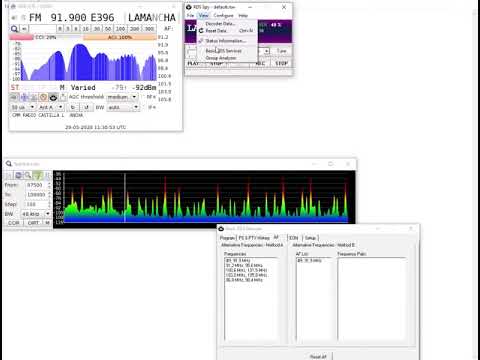Switch to PS & PTY History tab
This screenshot has height=360, width=480.
pyautogui.click(x=254, y=238)
